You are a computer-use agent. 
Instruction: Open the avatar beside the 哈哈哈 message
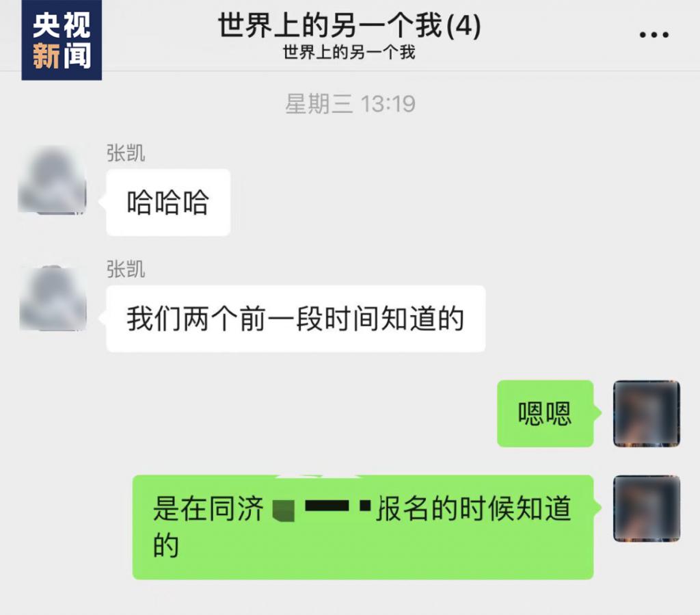pyautogui.click(x=52, y=179)
